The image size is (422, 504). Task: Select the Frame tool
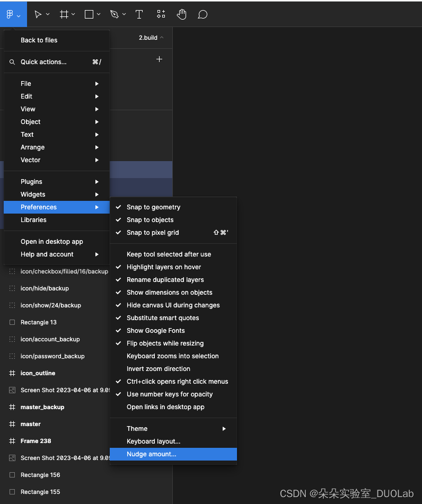(x=64, y=14)
